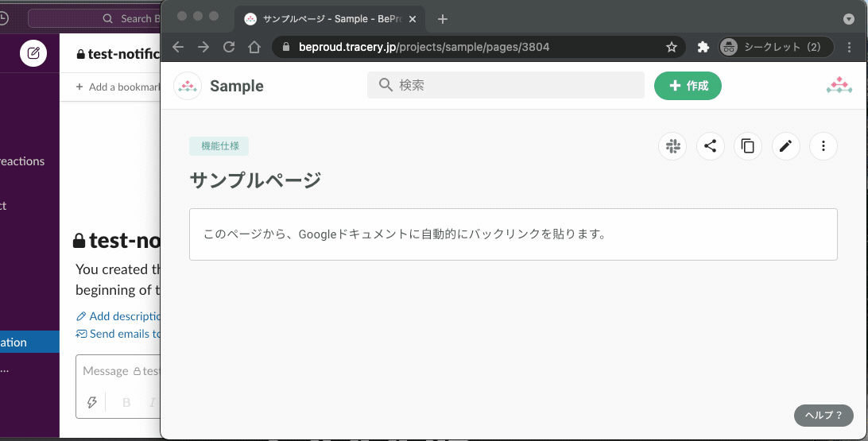Click the 機能仕様 tag label
This screenshot has width=868, height=441.
tap(219, 146)
